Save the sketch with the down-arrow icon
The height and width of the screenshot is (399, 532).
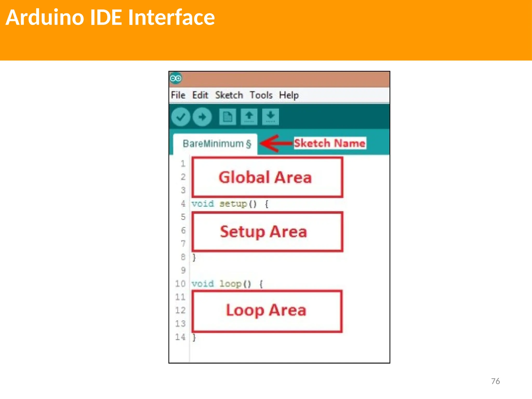[270, 117]
